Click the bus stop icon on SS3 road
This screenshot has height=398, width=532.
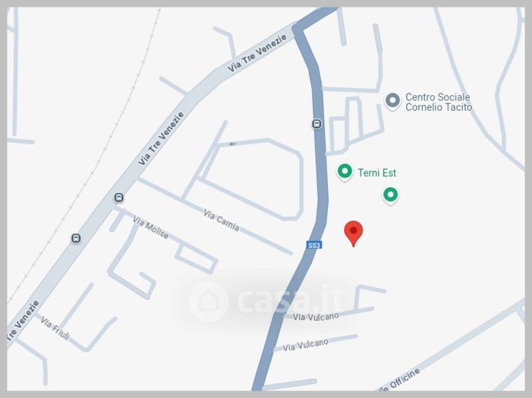tap(317, 124)
